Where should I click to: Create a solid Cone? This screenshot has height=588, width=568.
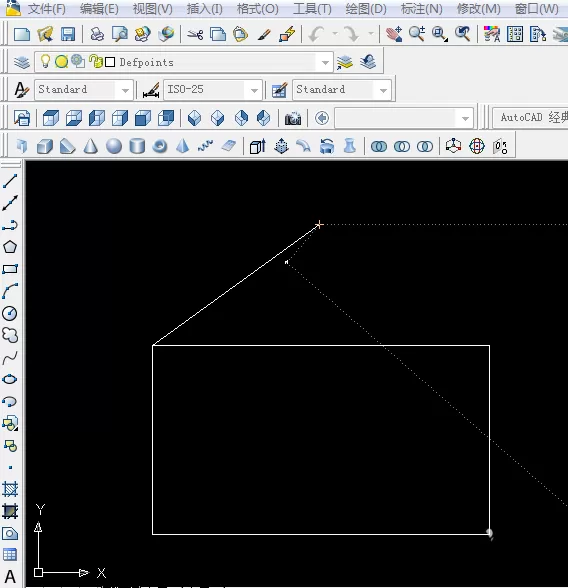coord(90,146)
